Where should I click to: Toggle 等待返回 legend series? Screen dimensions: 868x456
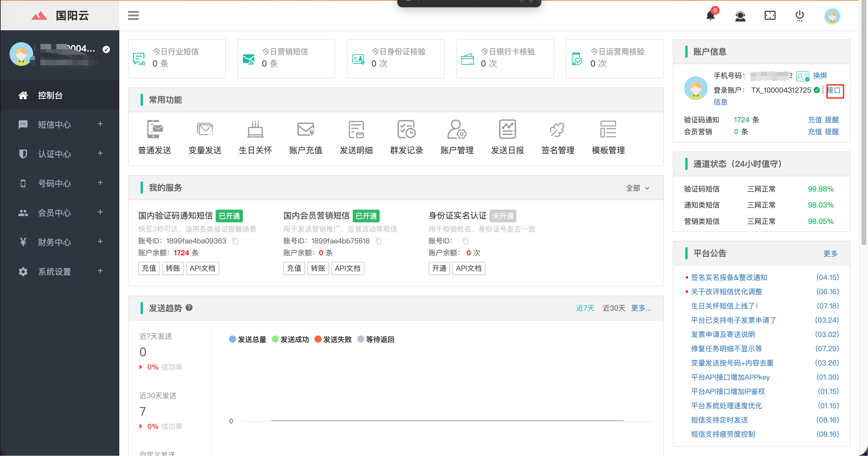pyautogui.click(x=376, y=339)
